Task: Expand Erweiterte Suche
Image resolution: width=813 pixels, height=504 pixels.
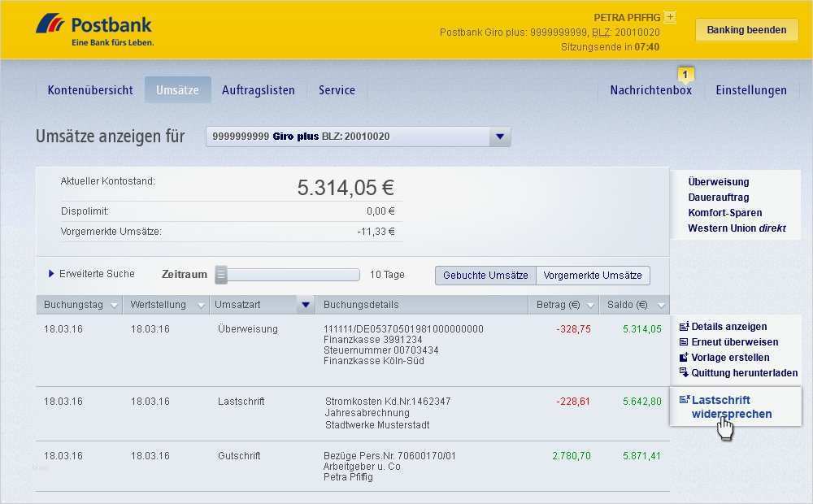Action: pos(92,273)
